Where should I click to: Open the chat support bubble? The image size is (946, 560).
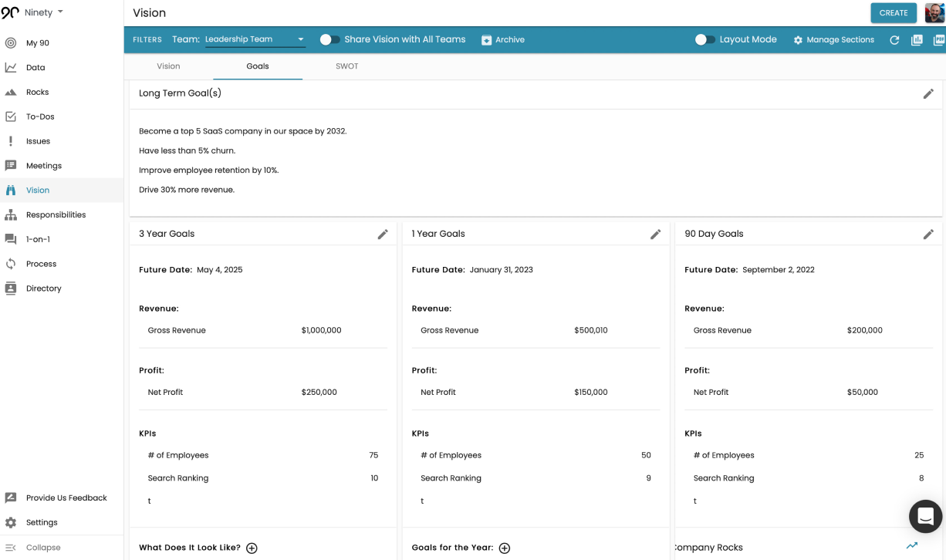(x=925, y=517)
